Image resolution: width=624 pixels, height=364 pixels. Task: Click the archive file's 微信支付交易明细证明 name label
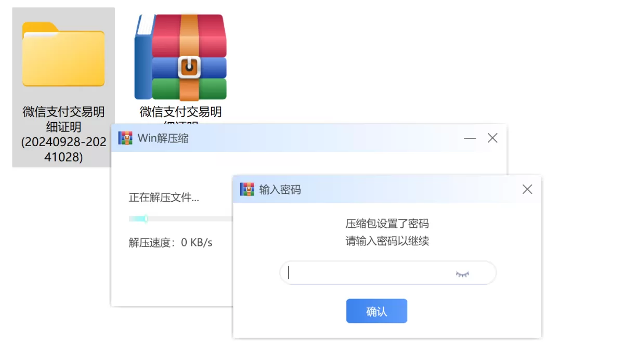tap(180, 117)
